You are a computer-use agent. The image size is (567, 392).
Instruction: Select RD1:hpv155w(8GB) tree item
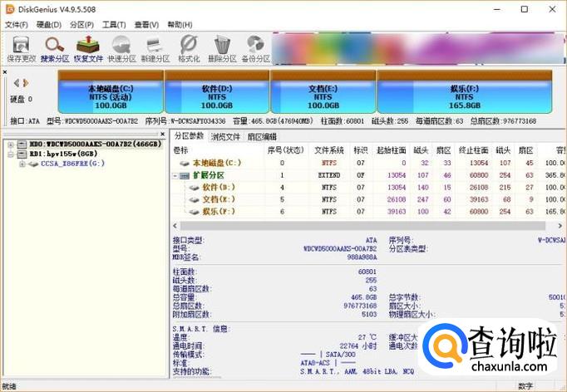click(x=63, y=154)
